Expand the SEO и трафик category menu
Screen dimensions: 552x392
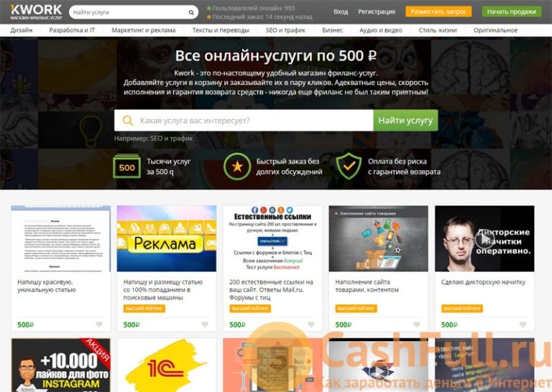pyautogui.click(x=285, y=30)
